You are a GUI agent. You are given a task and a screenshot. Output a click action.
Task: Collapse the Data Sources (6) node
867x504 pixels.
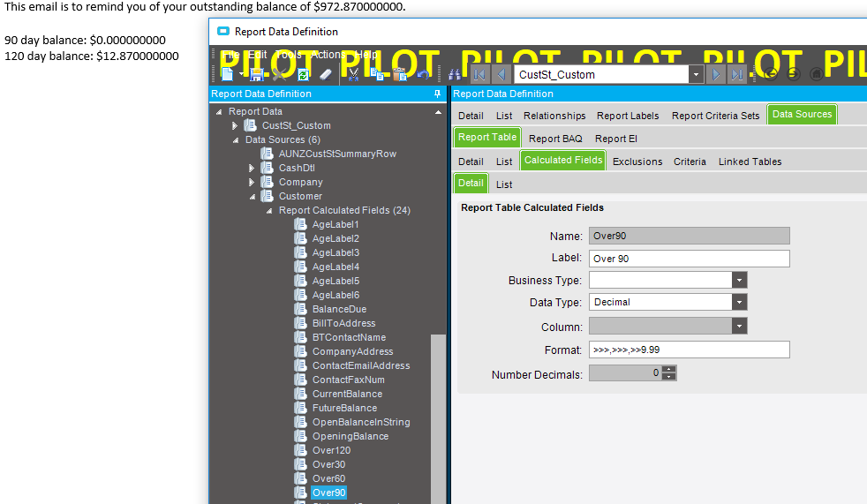(x=236, y=140)
